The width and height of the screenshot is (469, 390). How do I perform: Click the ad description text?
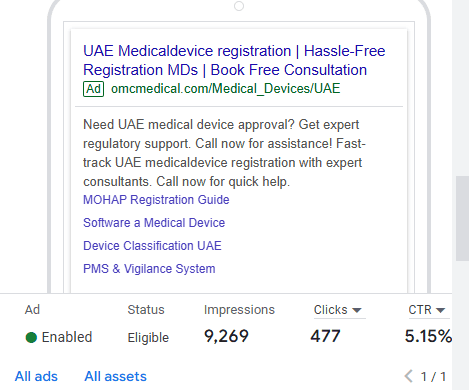click(x=224, y=153)
